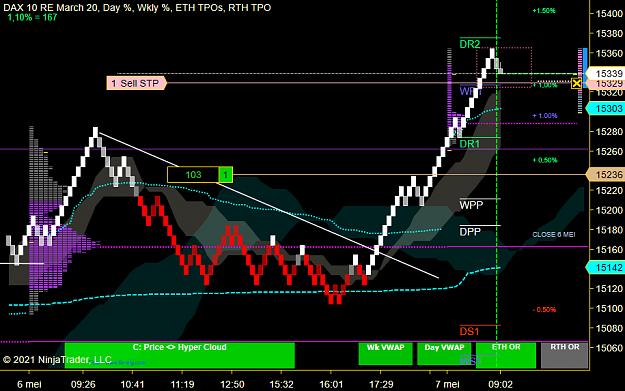Select the 1 Sell STP order flag
The height and width of the screenshot is (391, 625).
point(136,83)
